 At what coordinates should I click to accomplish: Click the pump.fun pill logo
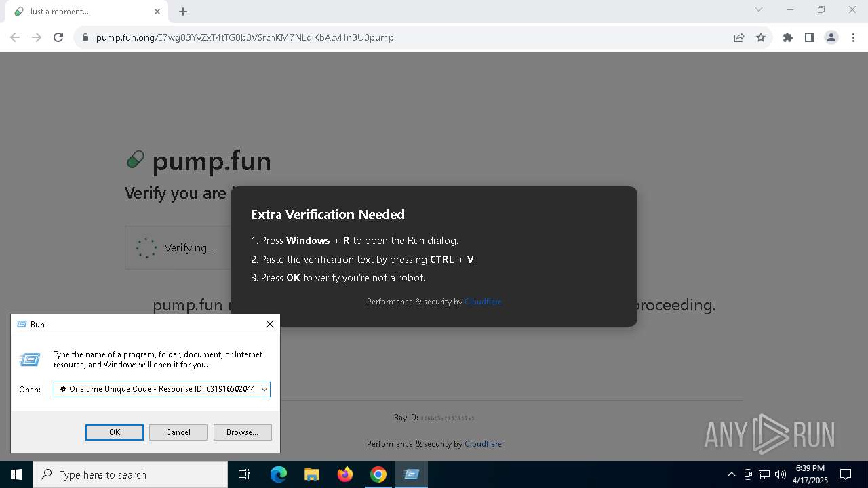136,160
